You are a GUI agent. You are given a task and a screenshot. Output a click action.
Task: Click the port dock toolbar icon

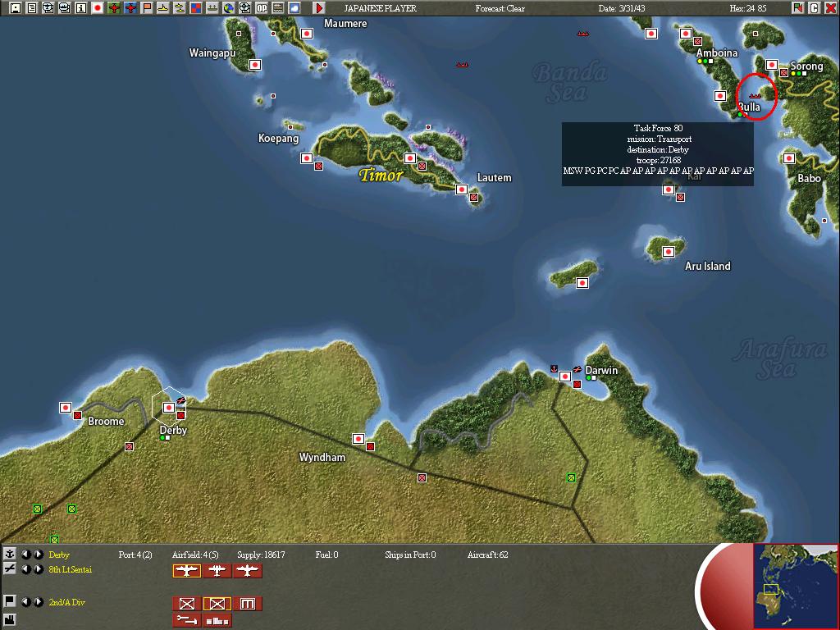pos(212,8)
